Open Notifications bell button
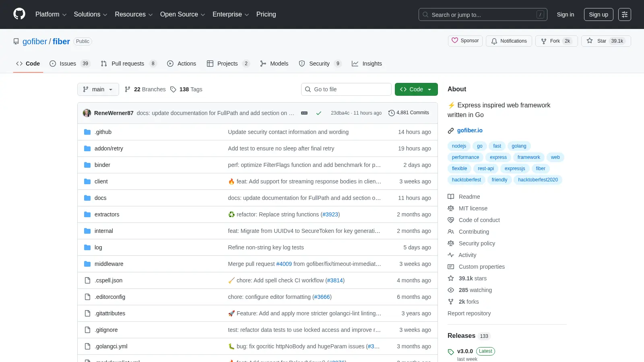Image resolution: width=644 pixels, height=362 pixels. pos(509,41)
